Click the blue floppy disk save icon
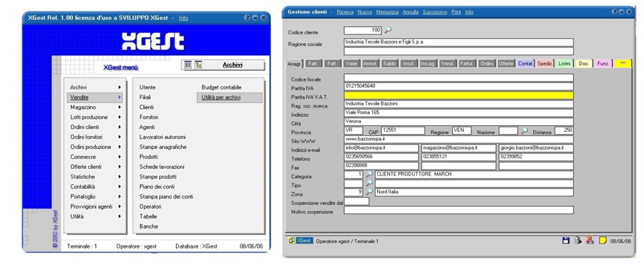 (x=565, y=241)
